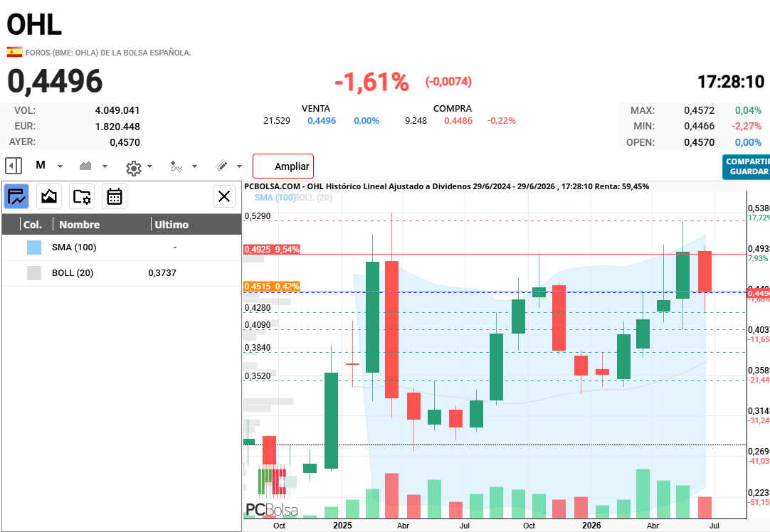Viewport: 770px width, 532px height.
Task: Open the folder settings panel icon
Action: click(x=82, y=197)
